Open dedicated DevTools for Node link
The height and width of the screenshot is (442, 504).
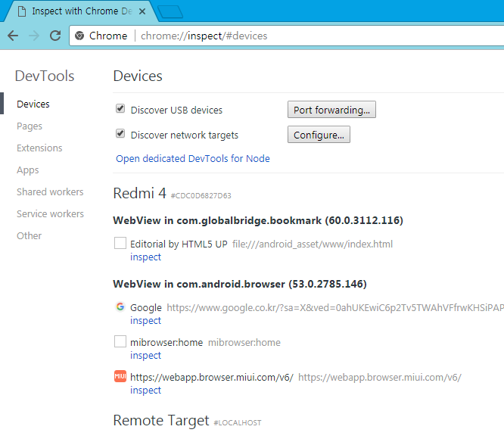[193, 158]
